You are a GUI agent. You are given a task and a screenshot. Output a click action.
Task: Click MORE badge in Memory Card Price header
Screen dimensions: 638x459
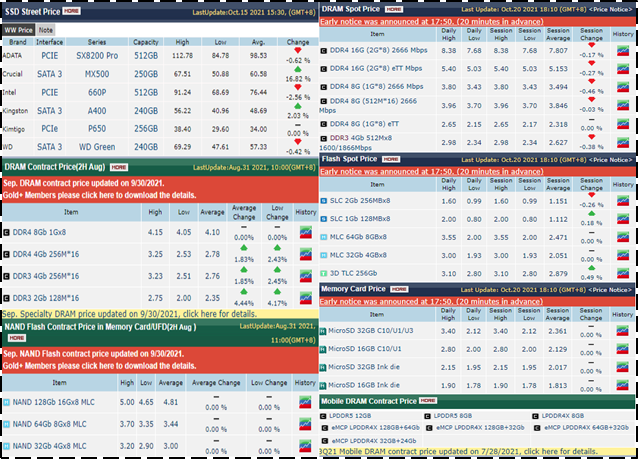399,289
